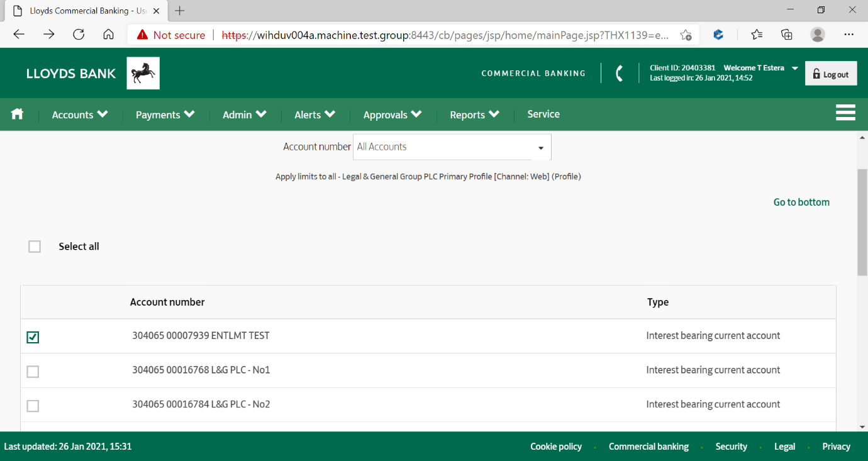Image resolution: width=868 pixels, height=461 pixels.
Task: Go forward in browser history
Action: click(48, 35)
